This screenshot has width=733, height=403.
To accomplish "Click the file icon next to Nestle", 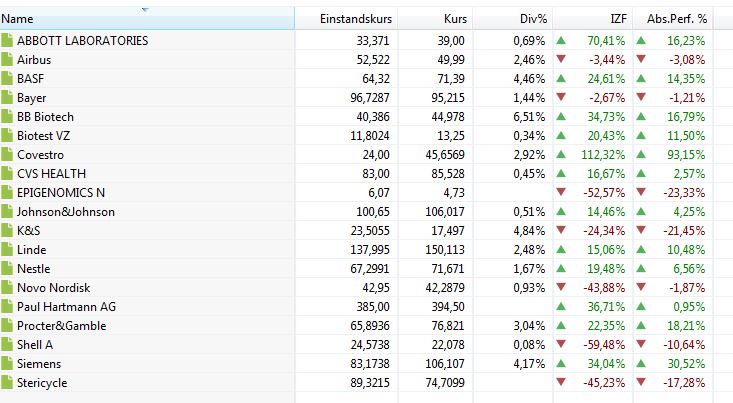I will (8, 269).
